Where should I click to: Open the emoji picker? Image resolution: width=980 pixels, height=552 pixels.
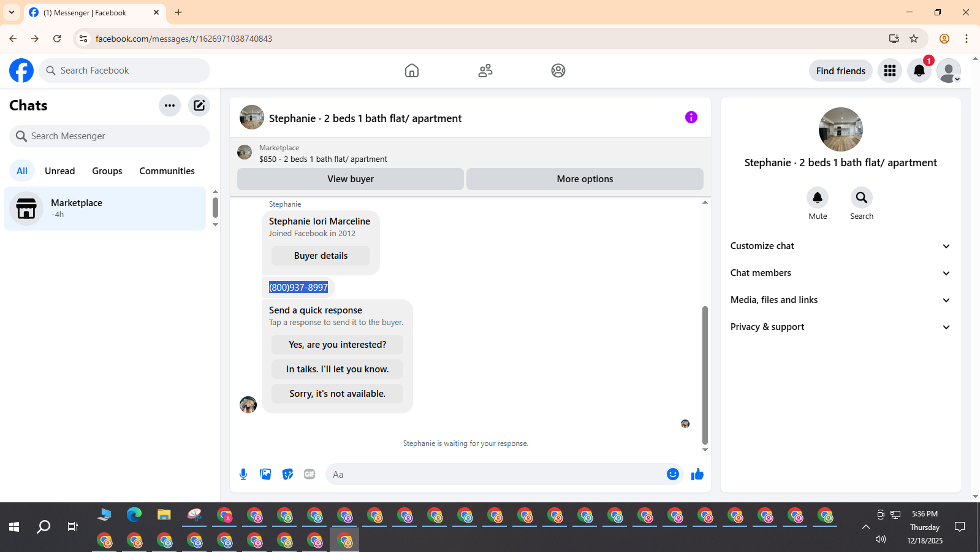[673, 474]
